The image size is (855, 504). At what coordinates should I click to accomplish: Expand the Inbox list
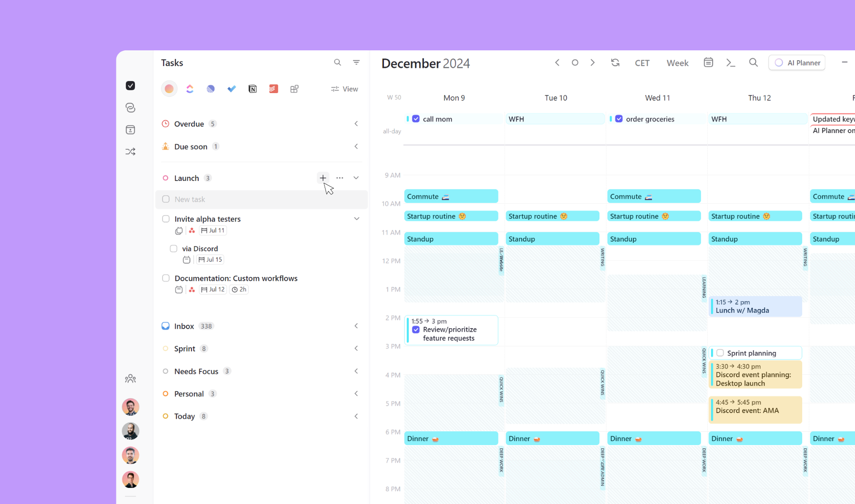click(x=356, y=326)
